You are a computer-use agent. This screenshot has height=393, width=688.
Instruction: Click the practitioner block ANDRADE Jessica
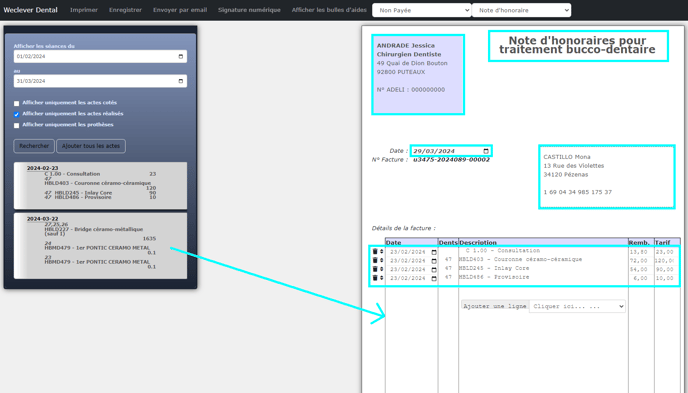coord(418,75)
